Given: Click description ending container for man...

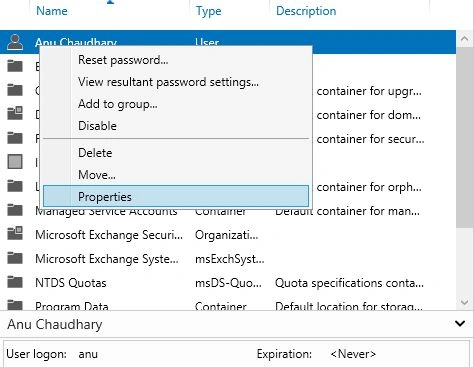Looking at the screenshot, I should coord(347,211).
